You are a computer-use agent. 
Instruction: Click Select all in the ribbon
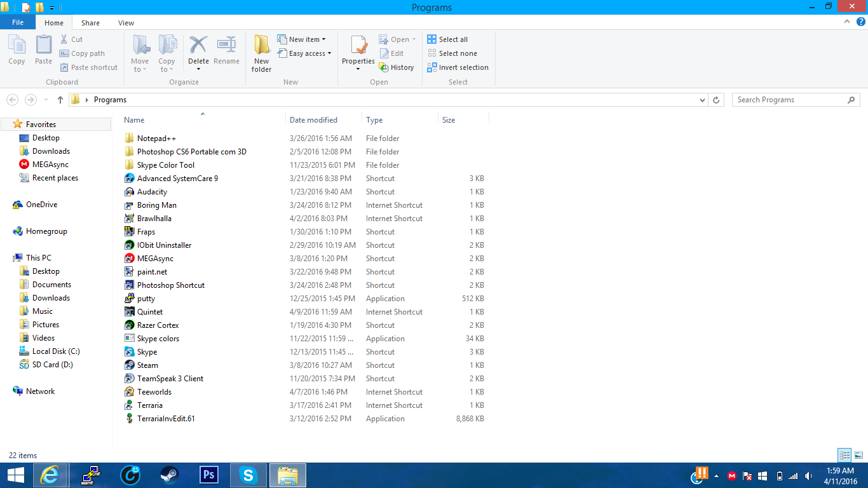[447, 39]
